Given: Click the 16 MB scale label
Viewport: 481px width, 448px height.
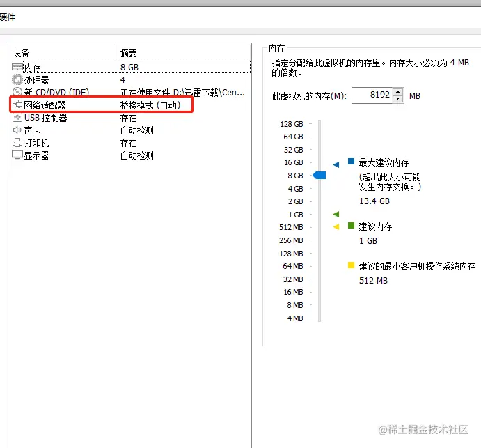Looking at the screenshot, I should pyautogui.click(x=293, y=292).
